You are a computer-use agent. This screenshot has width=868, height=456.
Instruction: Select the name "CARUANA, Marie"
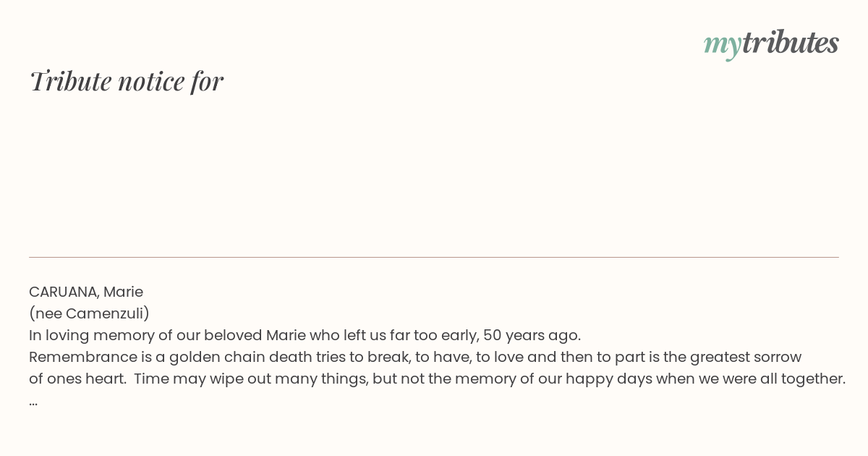pyautogui.click(x=86, y=292)
